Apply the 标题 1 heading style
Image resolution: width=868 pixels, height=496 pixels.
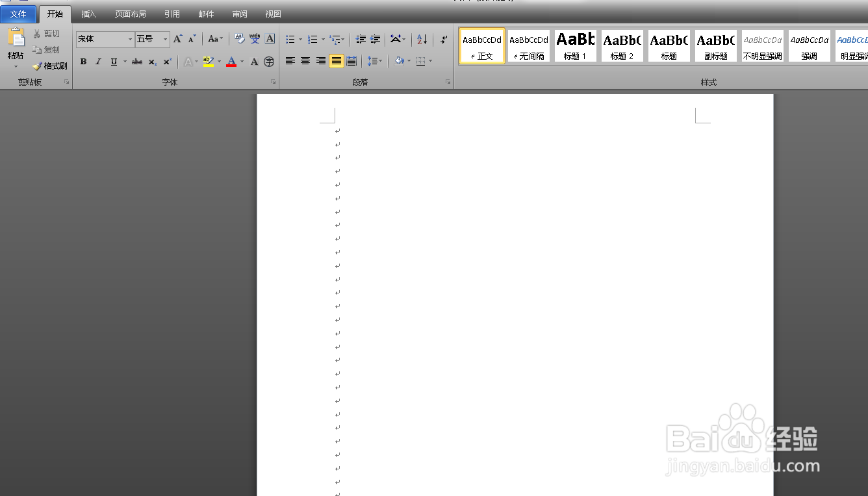(576, 45)
